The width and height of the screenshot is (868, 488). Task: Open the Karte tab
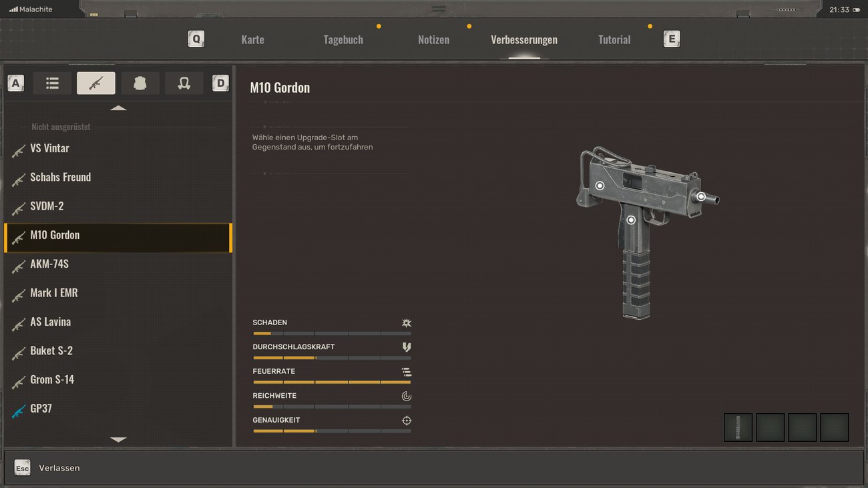(x=252, y=40)
